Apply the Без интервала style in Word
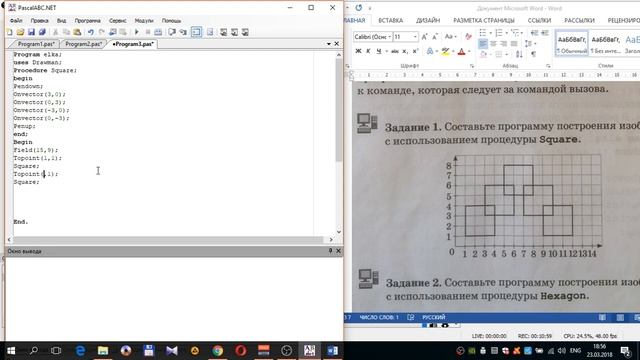640x360 pixels. point(605,44)
